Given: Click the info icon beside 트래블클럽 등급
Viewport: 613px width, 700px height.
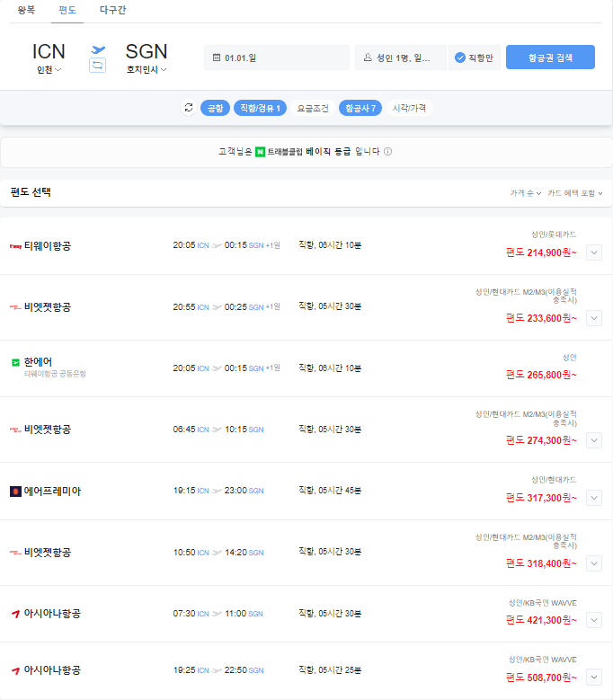Looking at the screenshot, I should click(388, 152).
